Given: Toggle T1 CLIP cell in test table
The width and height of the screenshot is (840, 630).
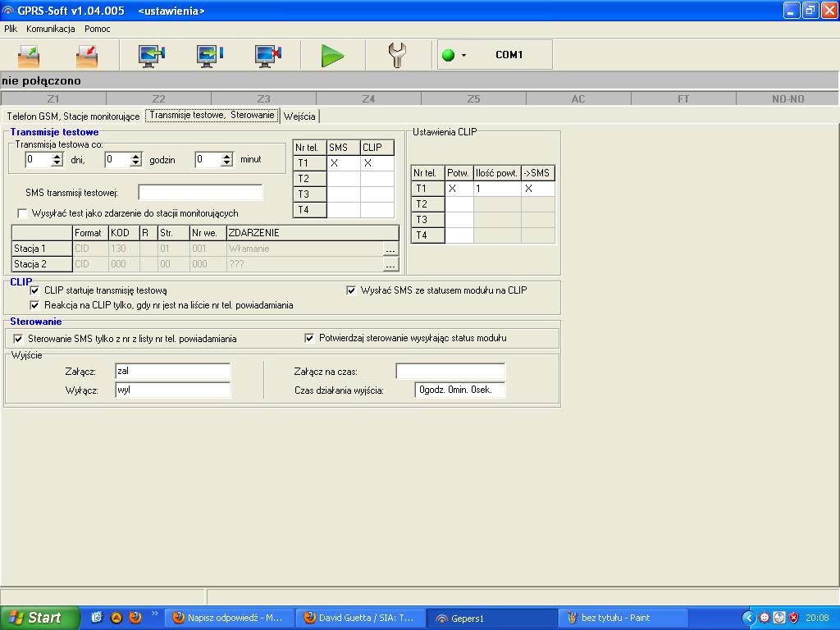Looking at the screenshot, I should pos(377,163).
